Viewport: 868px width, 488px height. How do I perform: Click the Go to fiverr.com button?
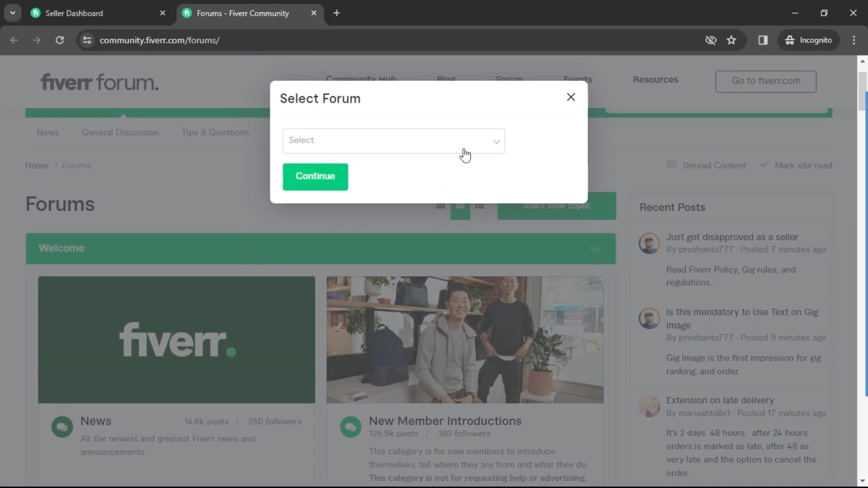[x=766, y=81]
